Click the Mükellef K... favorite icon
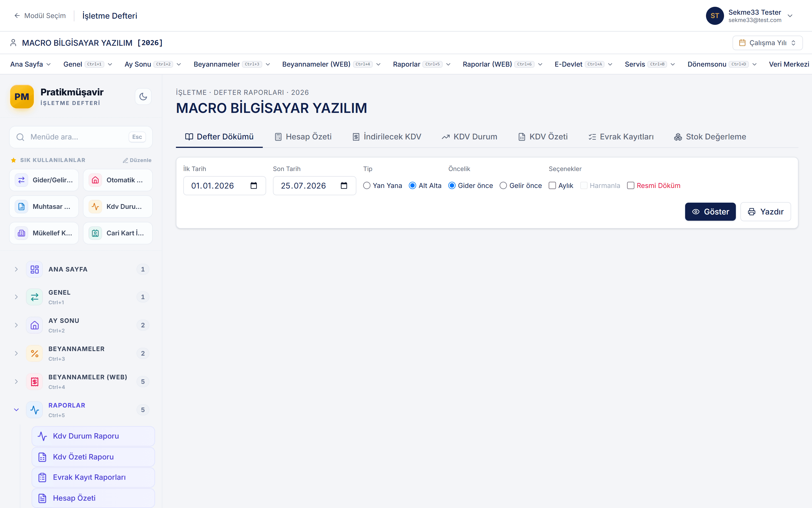This screenshot has width=812, height=508. tap(21, 233)
